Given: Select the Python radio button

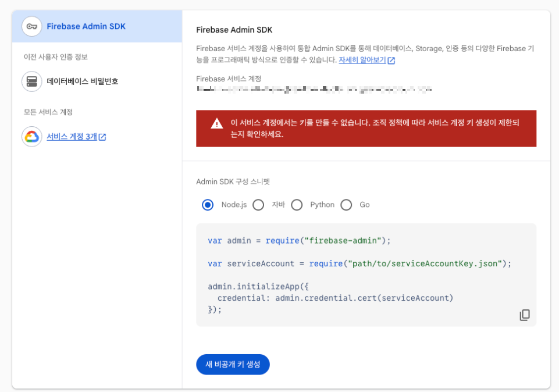Looking at the screenshot, I should pos(297,205).
